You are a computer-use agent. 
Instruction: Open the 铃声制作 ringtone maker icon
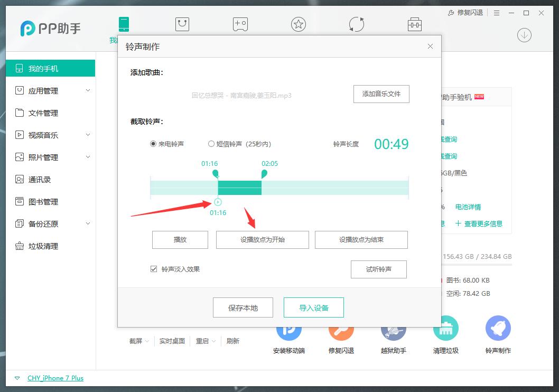(498, 328)
